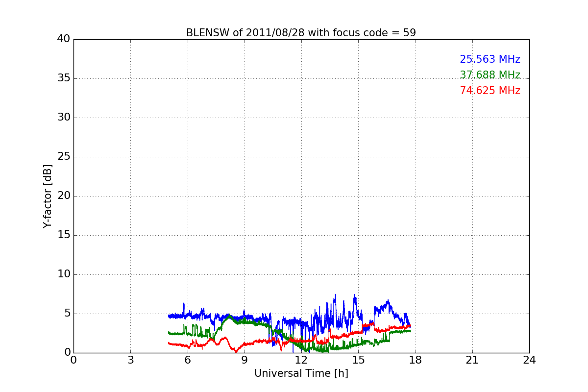Click the x-axis tick label 9
This screenshot has width=588, height=392.
pyautogui.click(x=245, y=360)
